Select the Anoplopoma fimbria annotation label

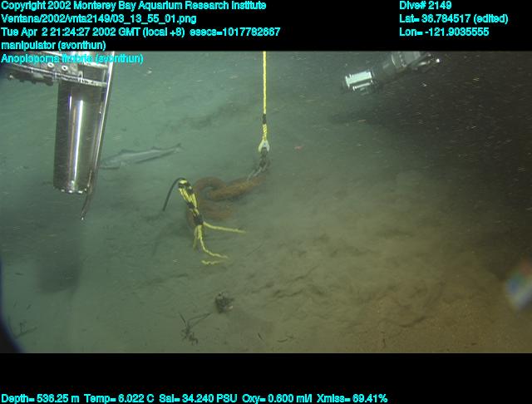pos(72,58)
